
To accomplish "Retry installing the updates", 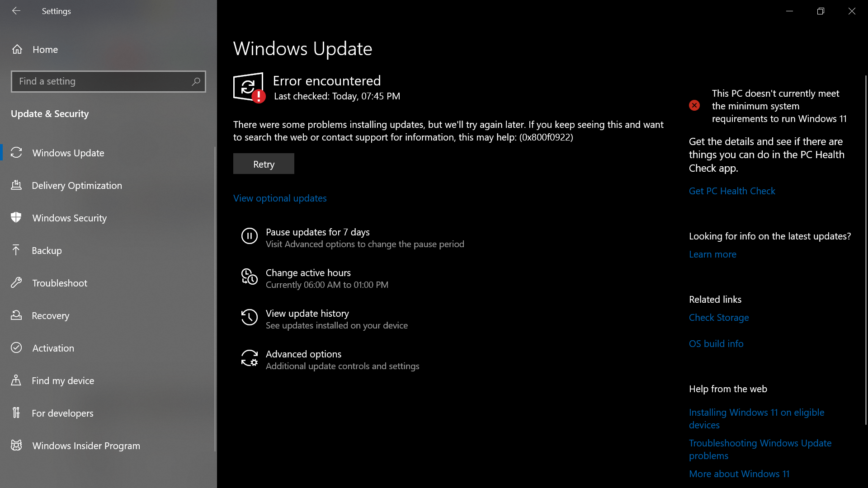I will coord(264,164).
